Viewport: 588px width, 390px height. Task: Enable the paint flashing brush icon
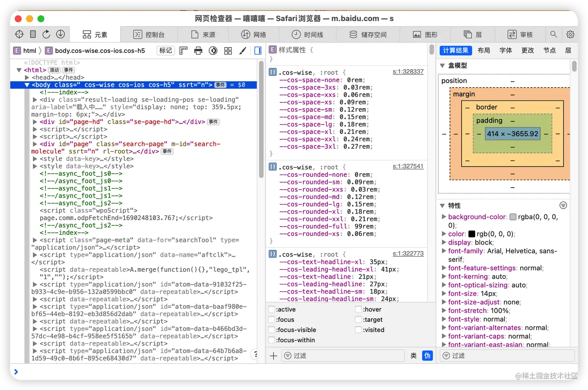pyautogui.click(x=243, y=51)
